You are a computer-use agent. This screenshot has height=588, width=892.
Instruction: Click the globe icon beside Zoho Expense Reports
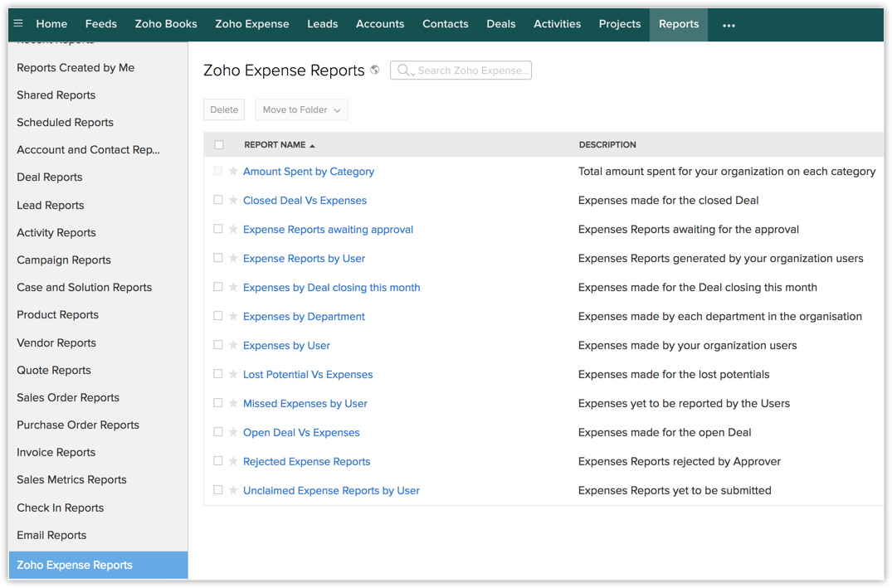point(375,70)
